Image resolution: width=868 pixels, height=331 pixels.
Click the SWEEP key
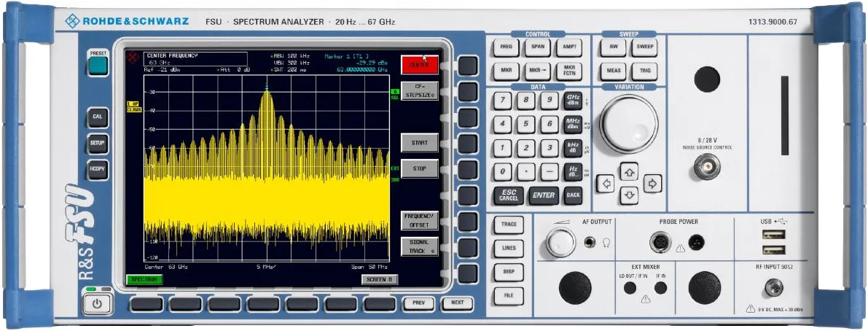pos(645,47)
